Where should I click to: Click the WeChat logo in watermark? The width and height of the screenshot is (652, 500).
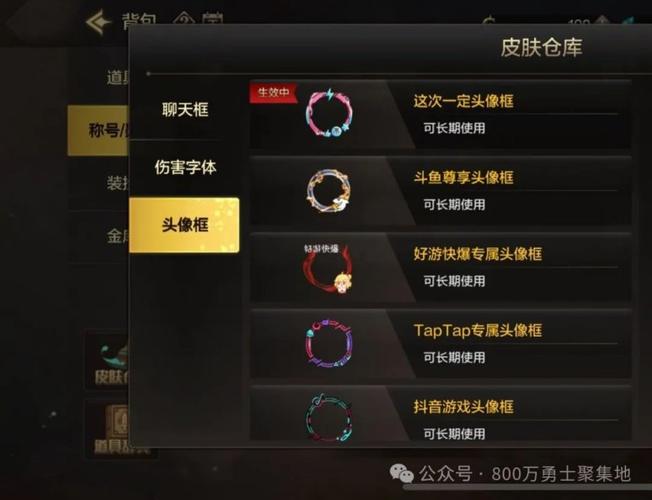point(401,474)
